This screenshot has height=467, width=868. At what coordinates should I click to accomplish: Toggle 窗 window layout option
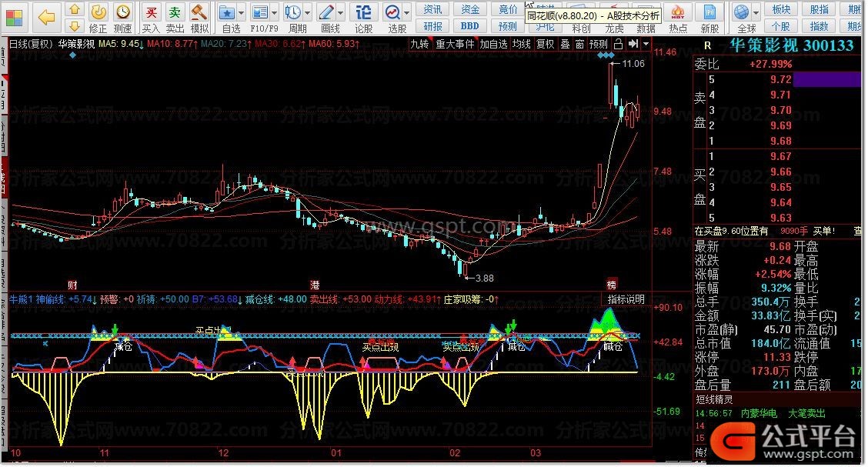[x=579, y=44]
